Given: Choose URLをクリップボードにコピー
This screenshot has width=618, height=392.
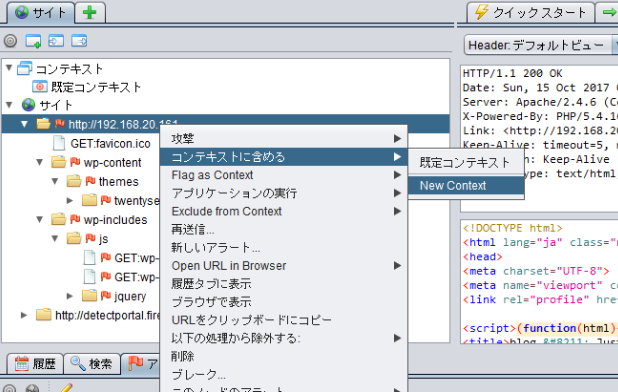Looking at the screenshot, I should coord(284,320).
